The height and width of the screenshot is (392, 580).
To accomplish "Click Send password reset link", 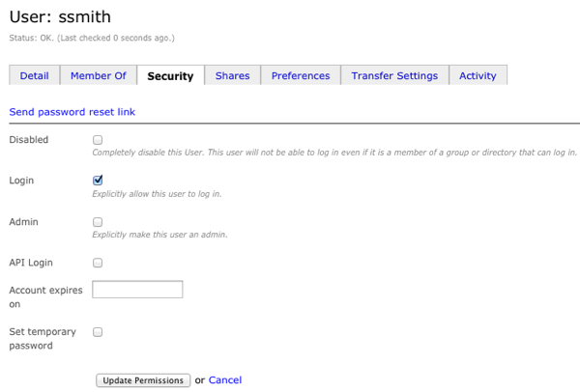I will pyautogui.click(x=72, y=112).
